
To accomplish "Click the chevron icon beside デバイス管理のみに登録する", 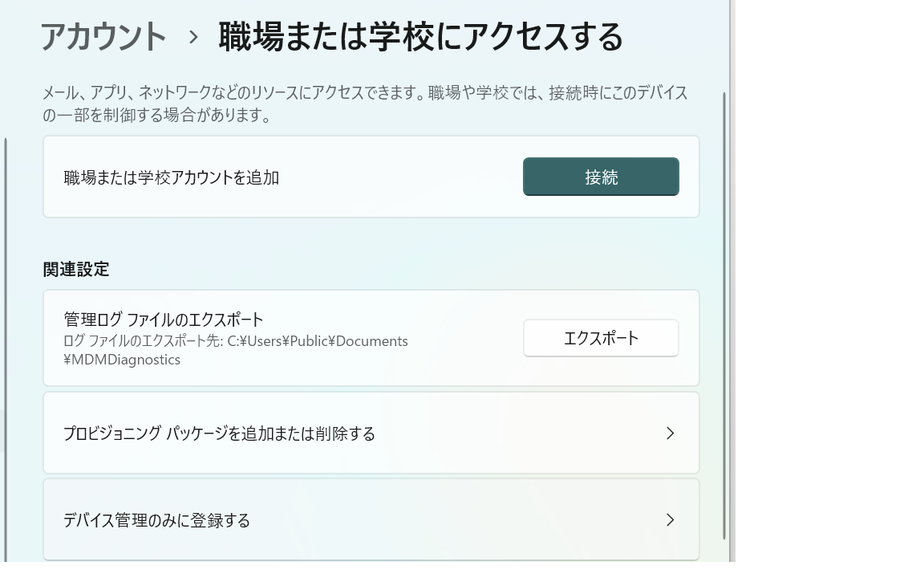I will 670,520.
